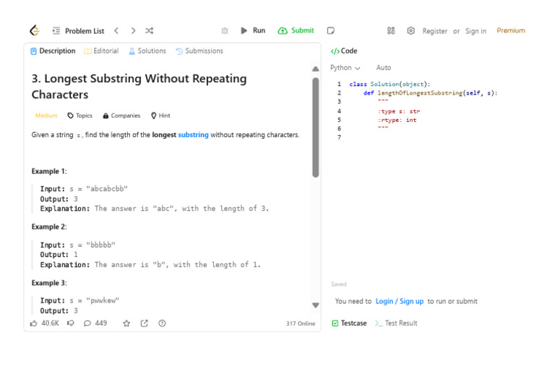Image resolution: width=555 pixels, height=392 pixels.
Task: Follow the Login / Sign up link
Action: [x=400, y=302]
